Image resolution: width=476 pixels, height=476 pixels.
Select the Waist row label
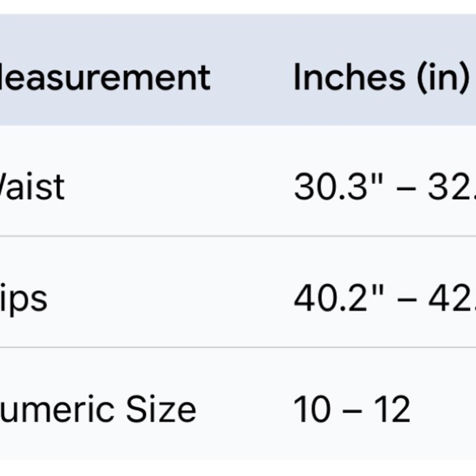tap(32, 187)
